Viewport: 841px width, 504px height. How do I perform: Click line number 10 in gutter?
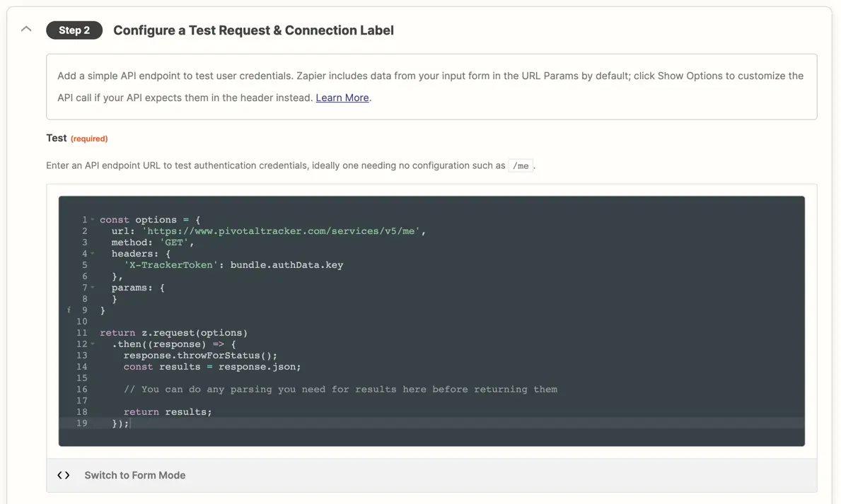(81, 322)
